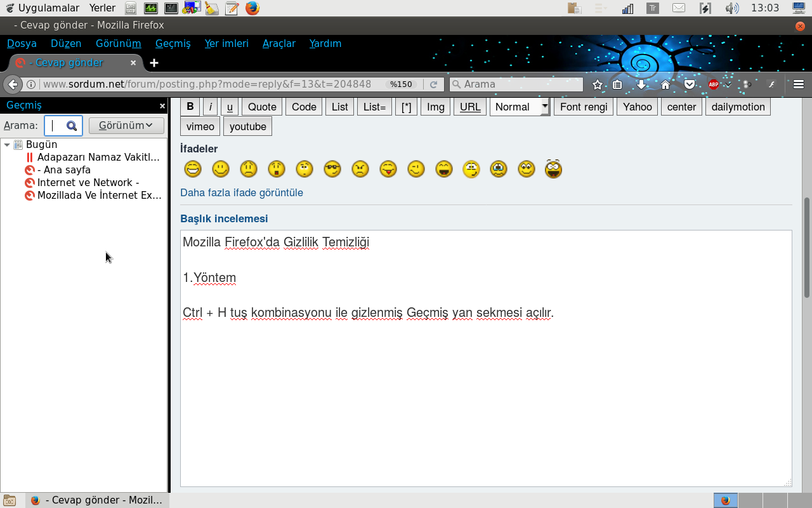Click Daha fazla ifade görüntüle link
The image size is (812, 508).
(242, 192)
